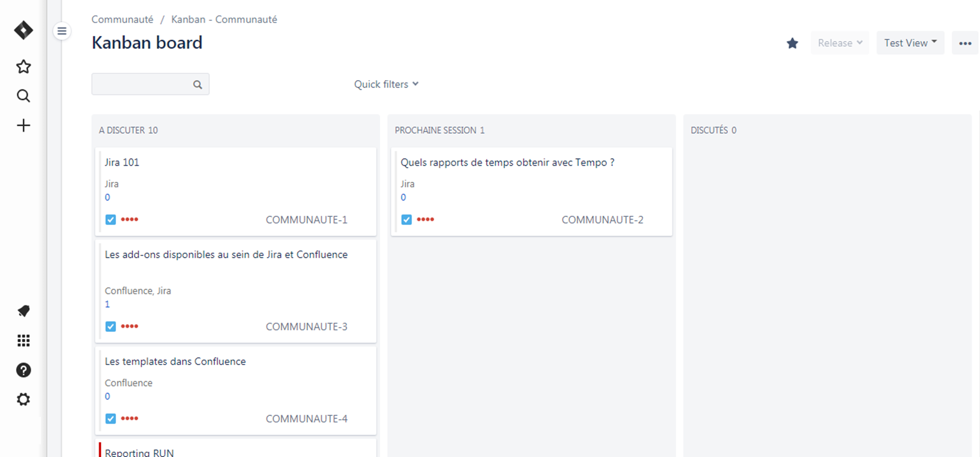The image size is (980, 457).
Task: Open Kanban - Communauté breadcrumb link
Action: pyautogui.click(x=224, y=19)
